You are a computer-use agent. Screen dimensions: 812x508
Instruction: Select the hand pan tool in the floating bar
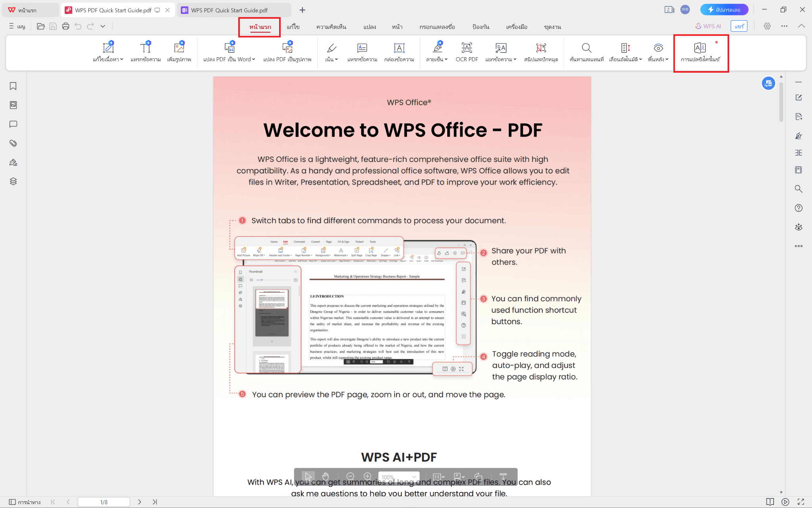pyautogui.click(x=326, y=476)
